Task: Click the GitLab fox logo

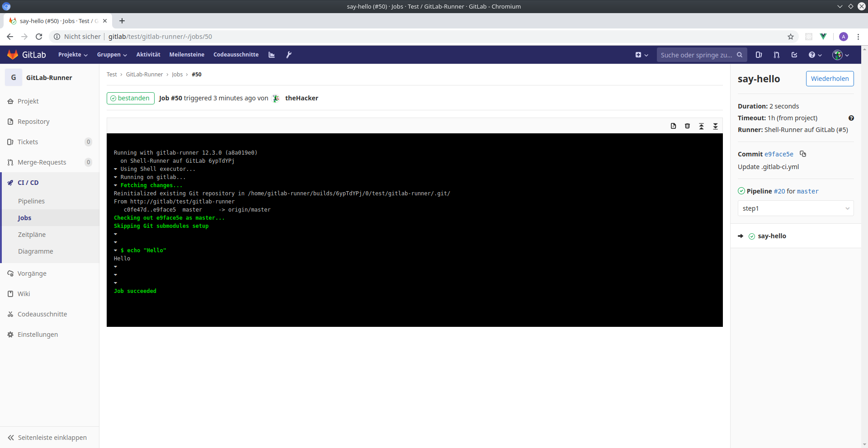Action: click(13, 54)
